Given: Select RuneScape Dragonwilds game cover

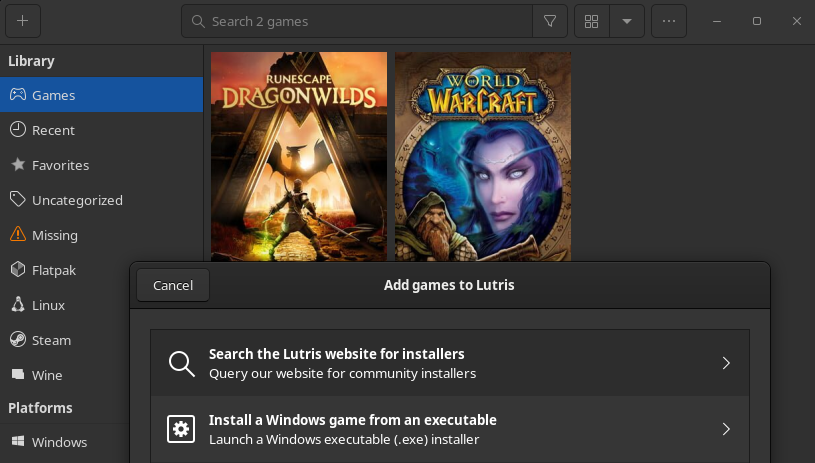Looking at the screenshot, I should [299, 156].
